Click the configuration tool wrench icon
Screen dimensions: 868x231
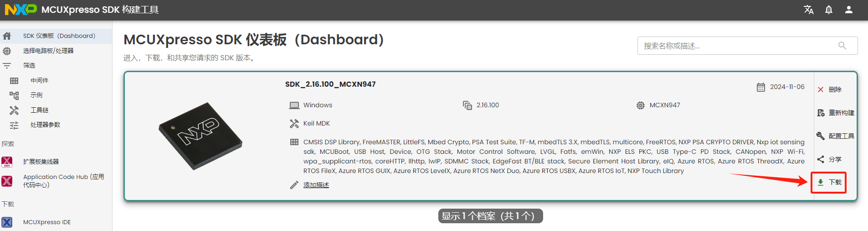[x=821, y=136]
